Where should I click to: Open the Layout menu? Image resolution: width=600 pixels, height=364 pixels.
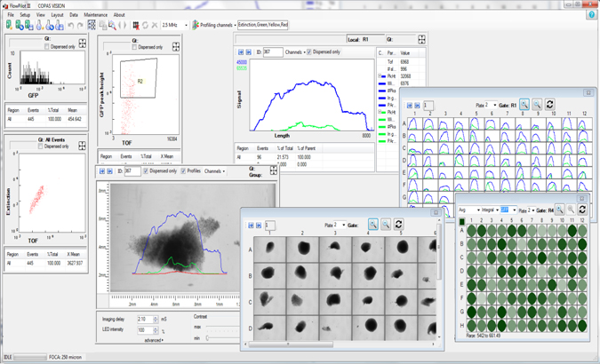pos(57,15)
